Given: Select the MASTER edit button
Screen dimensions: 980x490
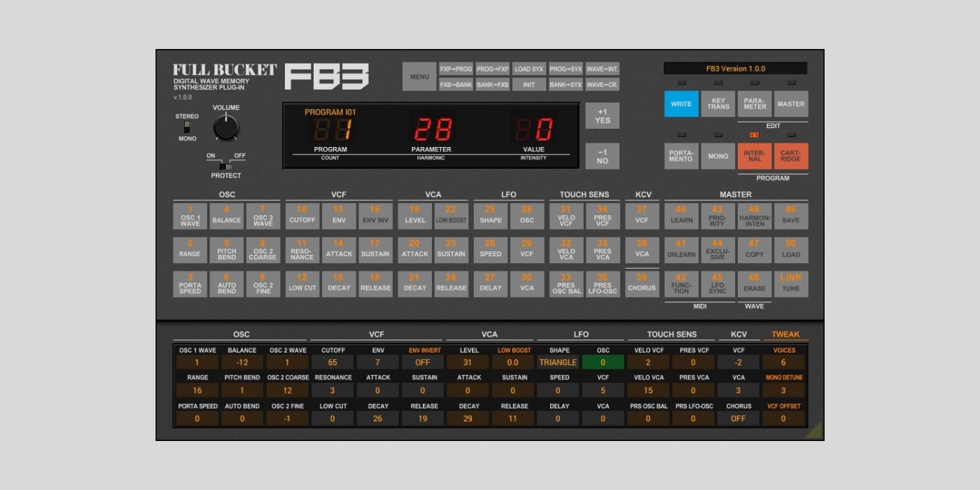Looking at the screenshot, I should (791, 104).
